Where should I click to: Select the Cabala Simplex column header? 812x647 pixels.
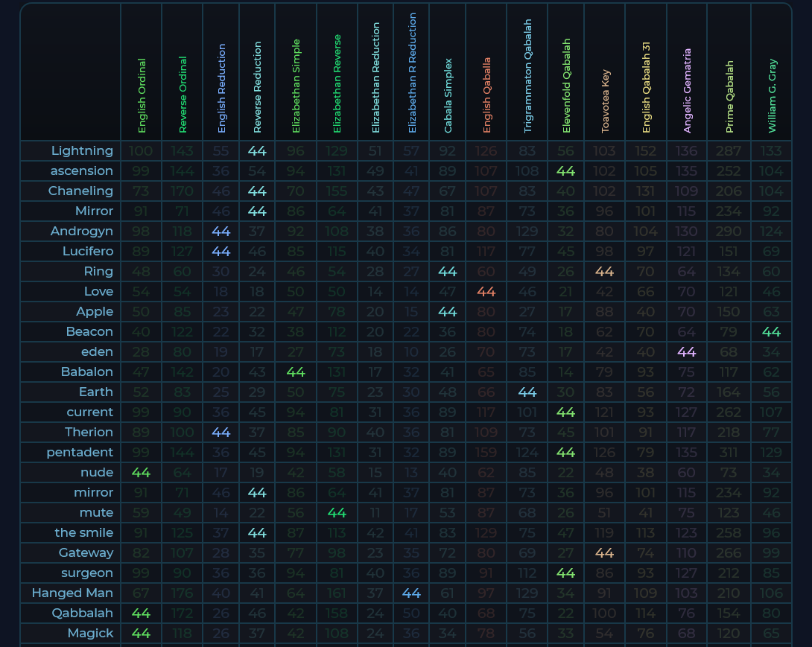click(448, 95)
